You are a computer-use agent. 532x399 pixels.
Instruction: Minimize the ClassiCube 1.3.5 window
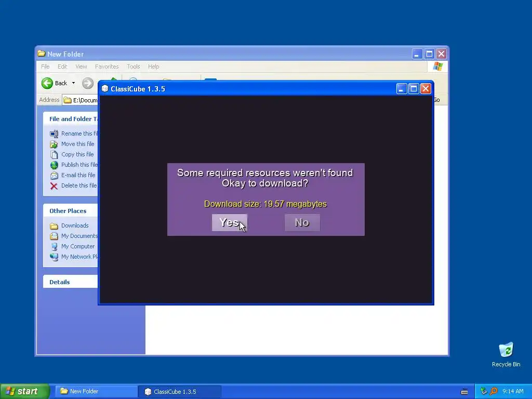(402, 89)
